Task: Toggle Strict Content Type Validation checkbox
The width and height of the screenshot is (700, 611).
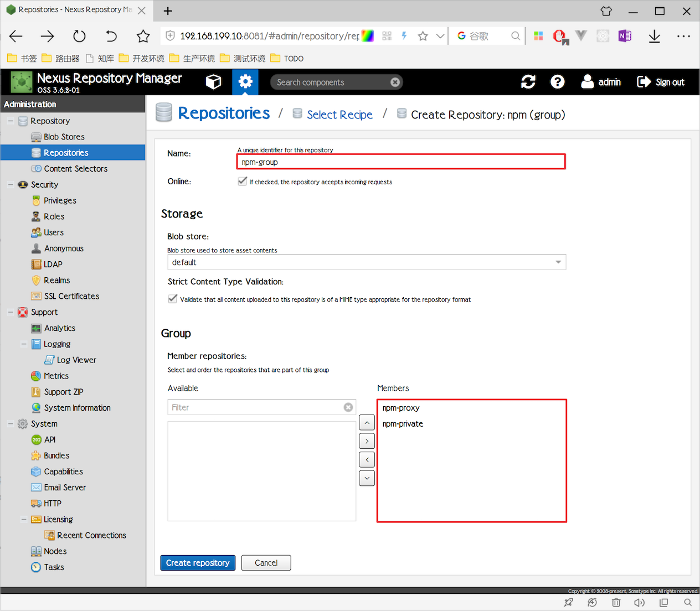Action: coord(173,299)
